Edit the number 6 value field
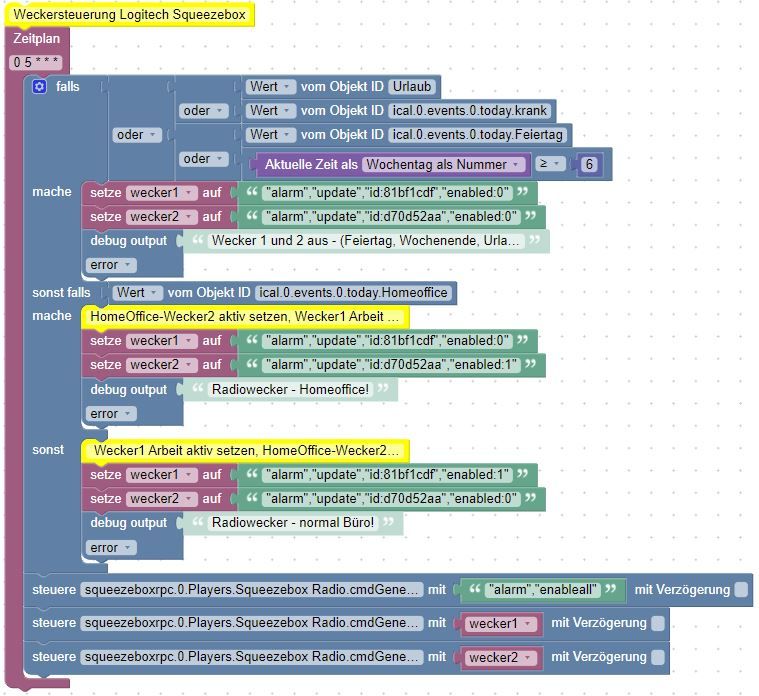Screen dimensions: 759x696 tap(589, 165)
